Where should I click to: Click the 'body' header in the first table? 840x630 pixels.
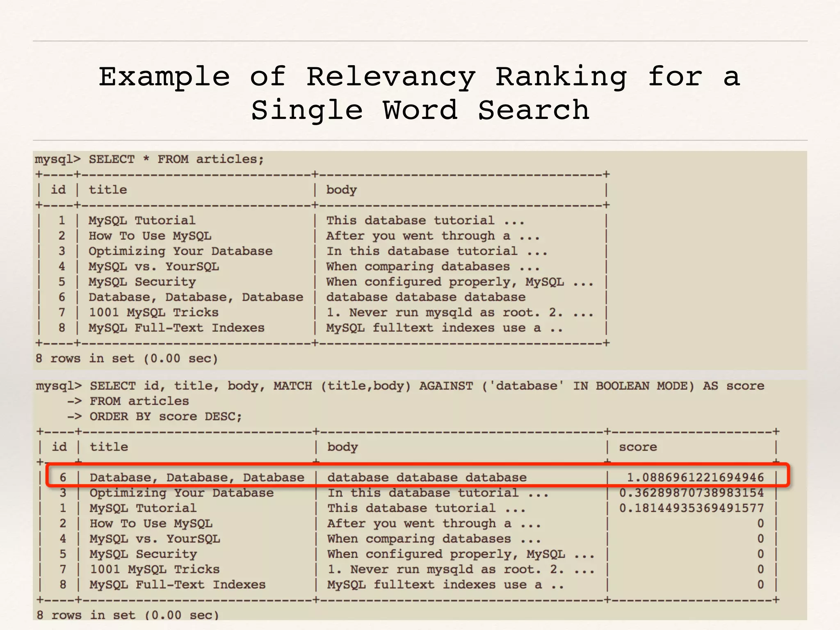click(341, 190)
